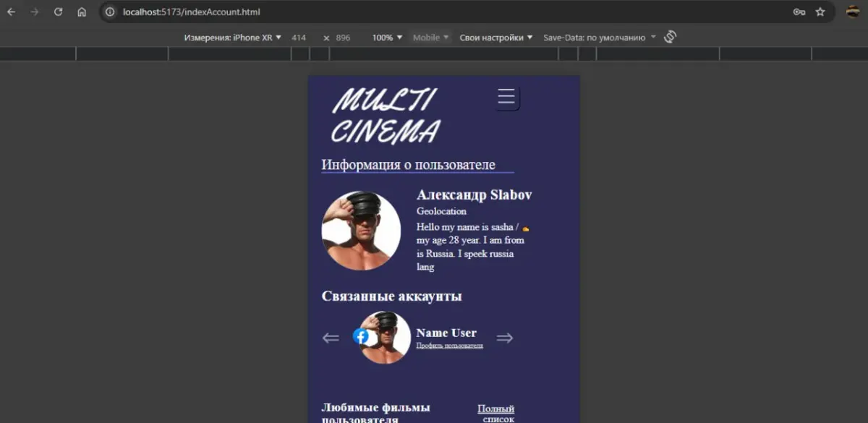The image size is (868, 423).
Task: Click the browser home icon
Action: pyautogui.click(x=80, y=12)
